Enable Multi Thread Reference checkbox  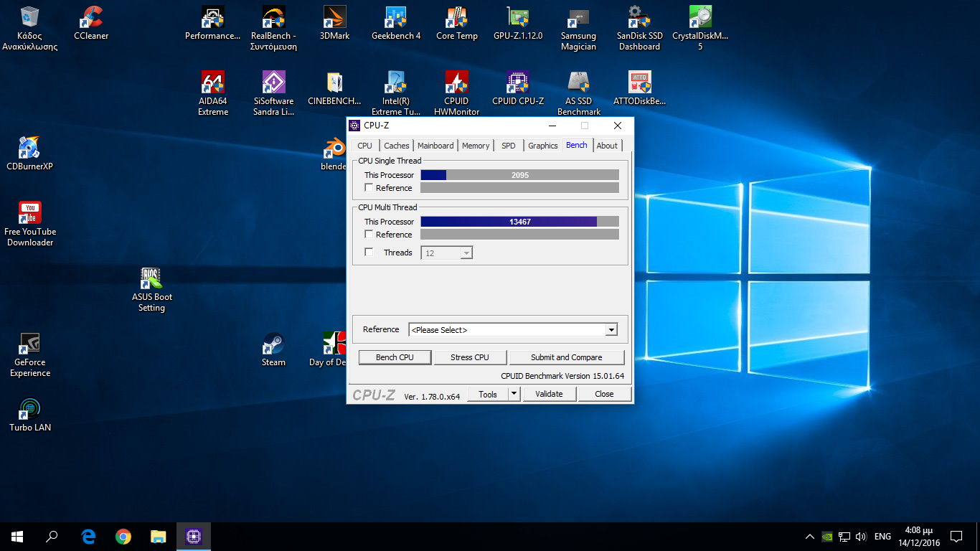coord(369,235)
